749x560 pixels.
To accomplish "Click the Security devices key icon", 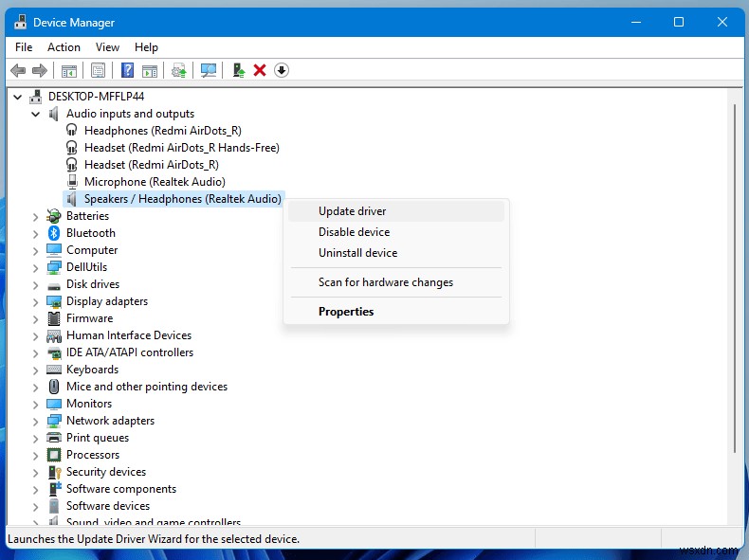I will tap(54, 472).
